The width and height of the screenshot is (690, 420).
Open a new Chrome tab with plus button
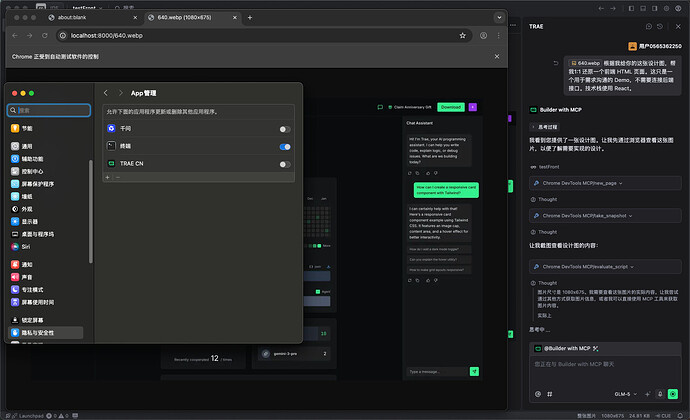tap(250, 17)
